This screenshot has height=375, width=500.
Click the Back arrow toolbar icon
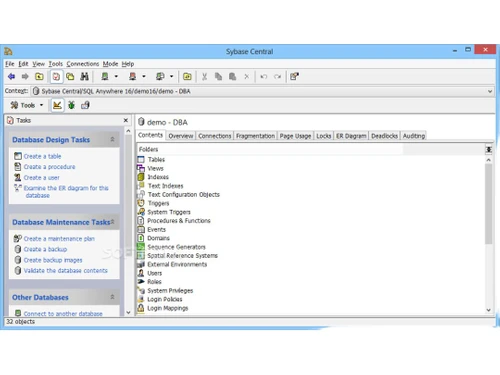11,77
